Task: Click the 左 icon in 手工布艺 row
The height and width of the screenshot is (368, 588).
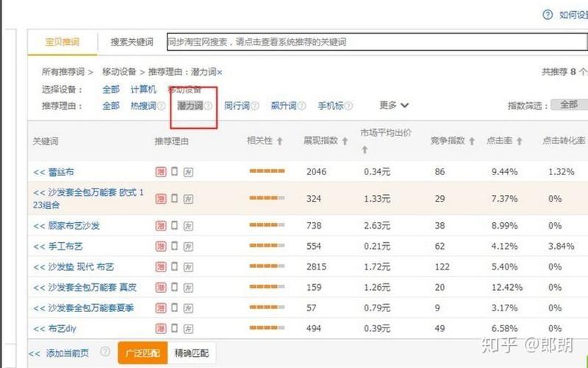Action: pyautogui.click(x=188, y=247)
